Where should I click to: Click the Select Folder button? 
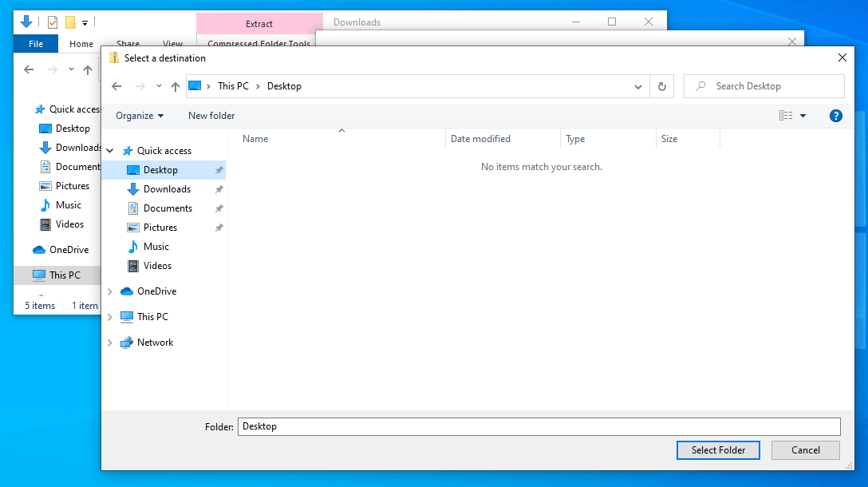718,450
